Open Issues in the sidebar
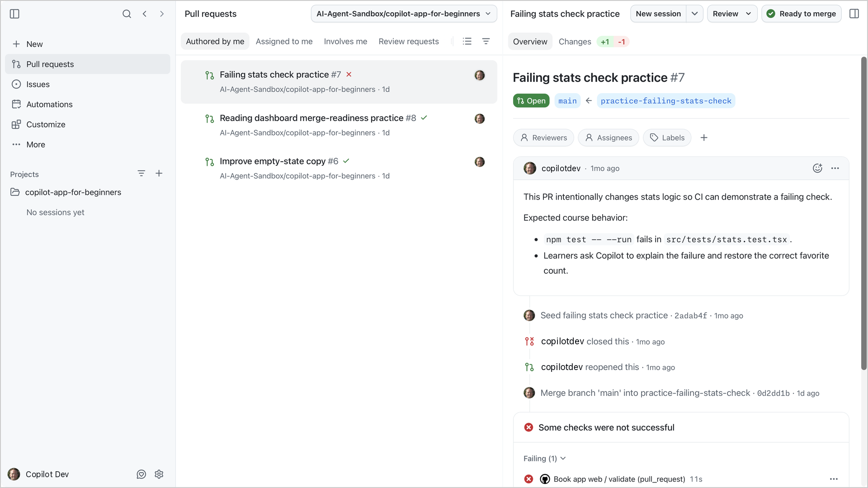Screen dimensions: 868x488 [88, 84]
